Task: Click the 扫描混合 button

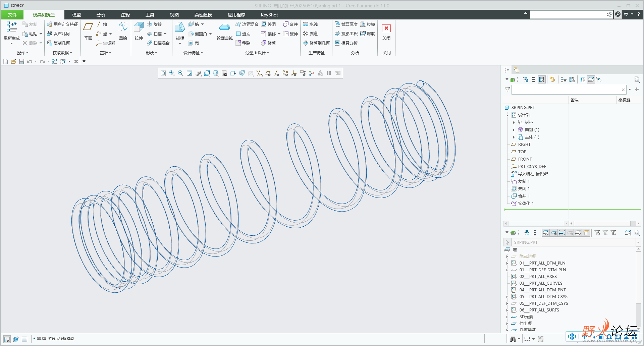Action: (158, 43)
